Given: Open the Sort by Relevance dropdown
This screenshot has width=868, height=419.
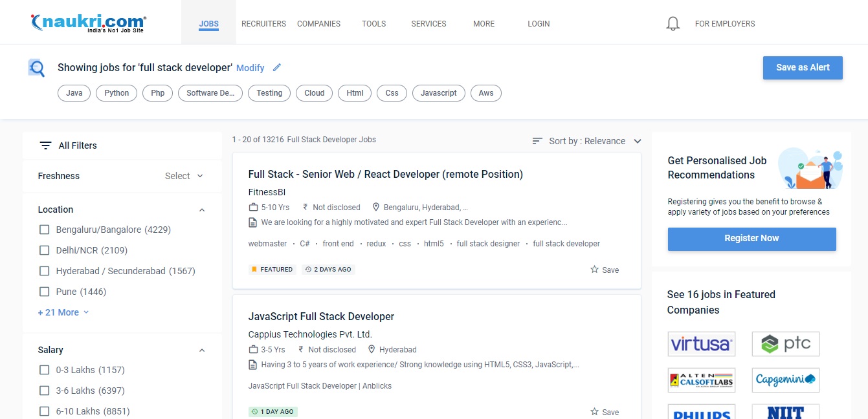Looking at the screenshot, I should click(x=586, y=141).
